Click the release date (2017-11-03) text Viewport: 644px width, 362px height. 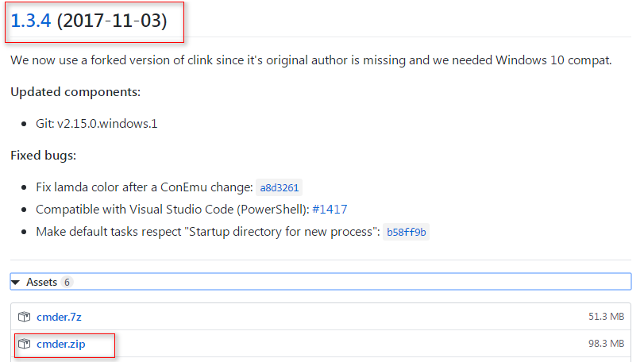pyautogui.click(x=112, y=21)
